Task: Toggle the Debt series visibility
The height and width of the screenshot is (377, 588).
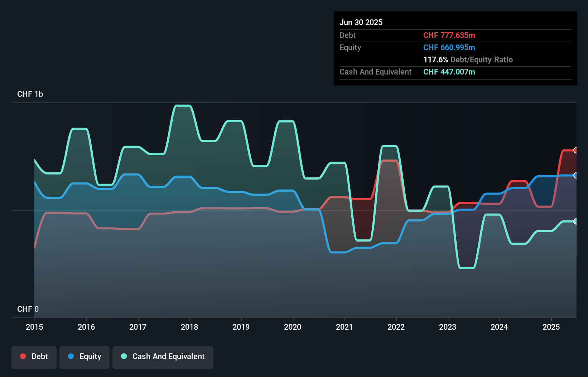Action: [34, 356]
